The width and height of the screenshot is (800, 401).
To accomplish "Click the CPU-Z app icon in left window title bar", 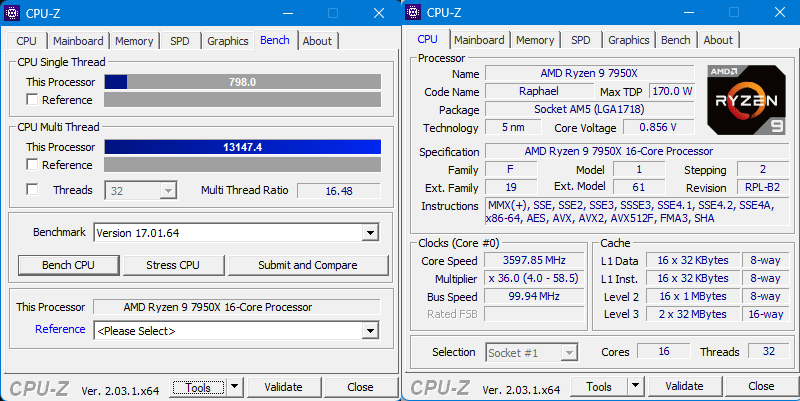I will pyautogui.click(x=12, y=13).
